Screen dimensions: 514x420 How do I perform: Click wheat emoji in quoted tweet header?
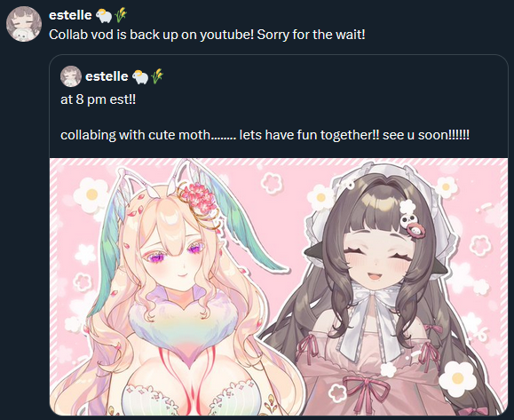pyautogui.click(x=157, y=76)
